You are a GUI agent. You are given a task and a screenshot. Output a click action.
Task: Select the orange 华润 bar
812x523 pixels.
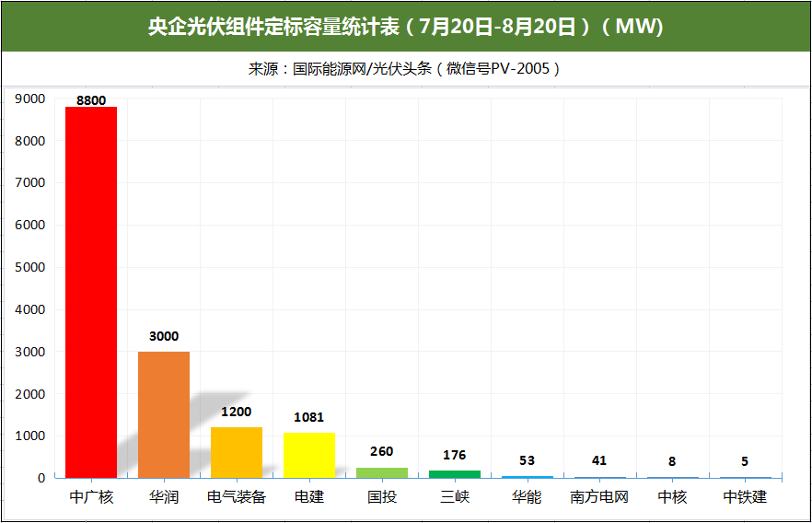(x=164, y=414)
